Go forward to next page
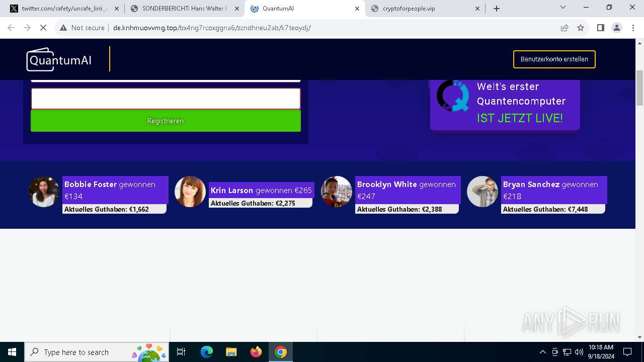644x362 pixels. pyautogui.click(x=27, y=28)
